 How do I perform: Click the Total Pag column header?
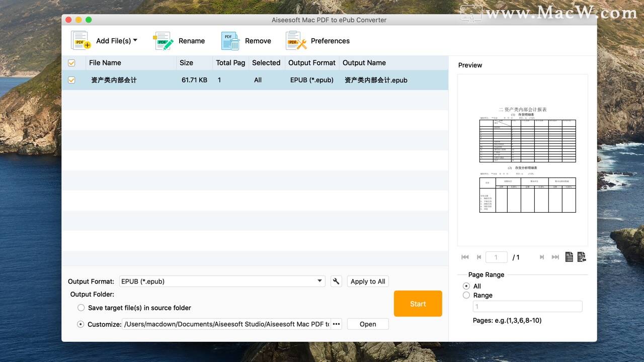230,63
